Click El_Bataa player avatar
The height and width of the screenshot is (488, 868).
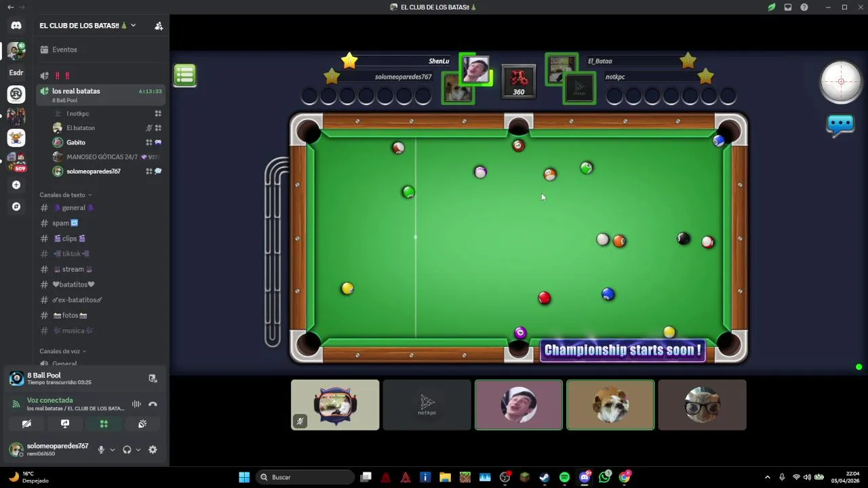click(561, 69)
